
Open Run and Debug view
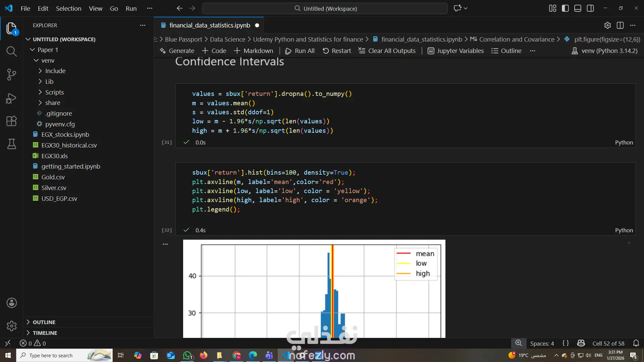11,98
